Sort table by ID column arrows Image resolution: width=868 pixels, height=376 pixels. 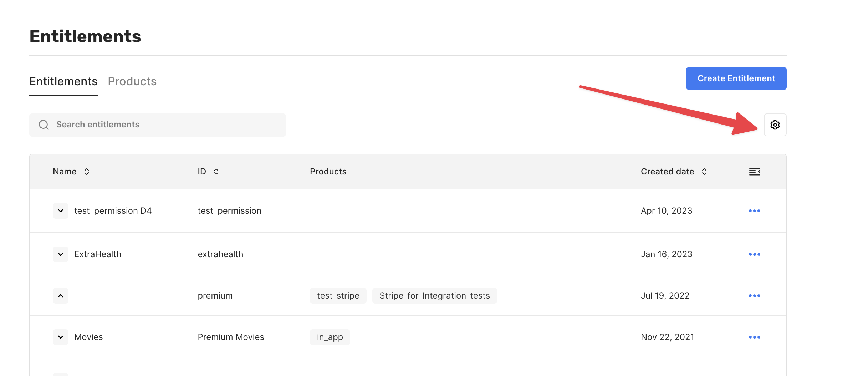216,172
